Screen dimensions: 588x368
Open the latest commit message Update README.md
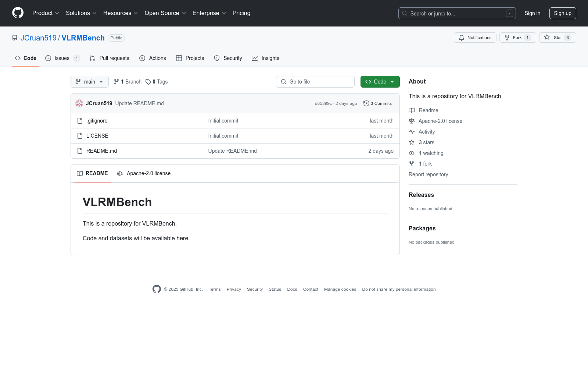click(140, 103)
